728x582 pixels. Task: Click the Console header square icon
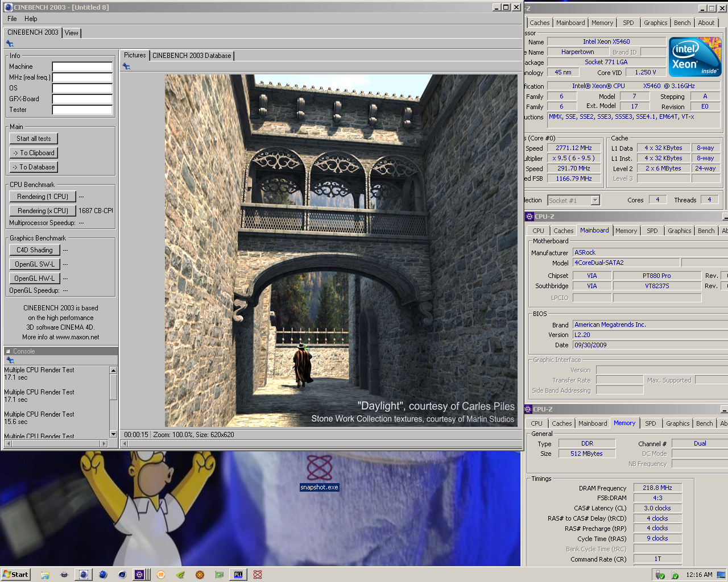[8, 351]
